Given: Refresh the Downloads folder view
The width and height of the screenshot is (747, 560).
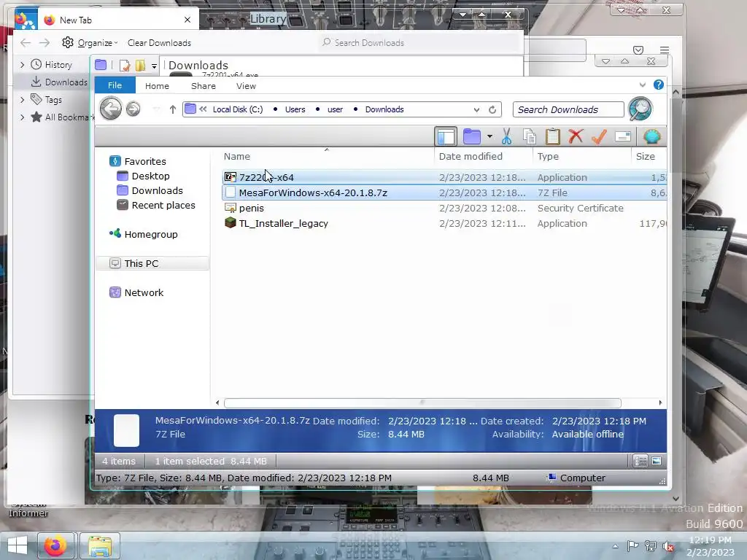Looking at the screenshot, I should click(492, 109).
